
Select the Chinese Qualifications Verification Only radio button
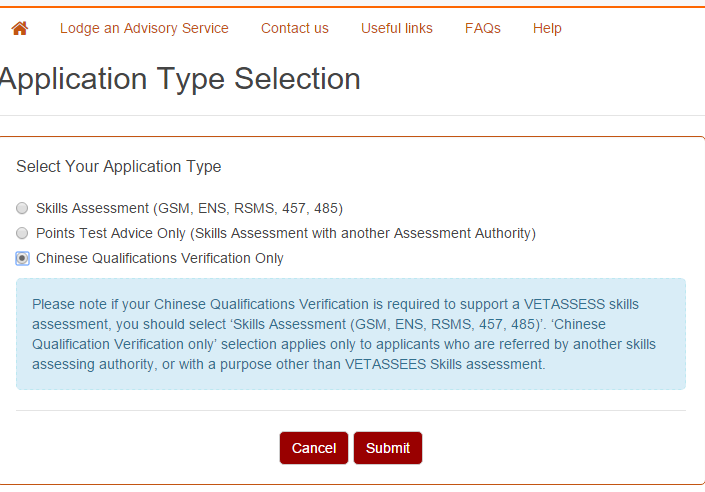tap(22, 258)
